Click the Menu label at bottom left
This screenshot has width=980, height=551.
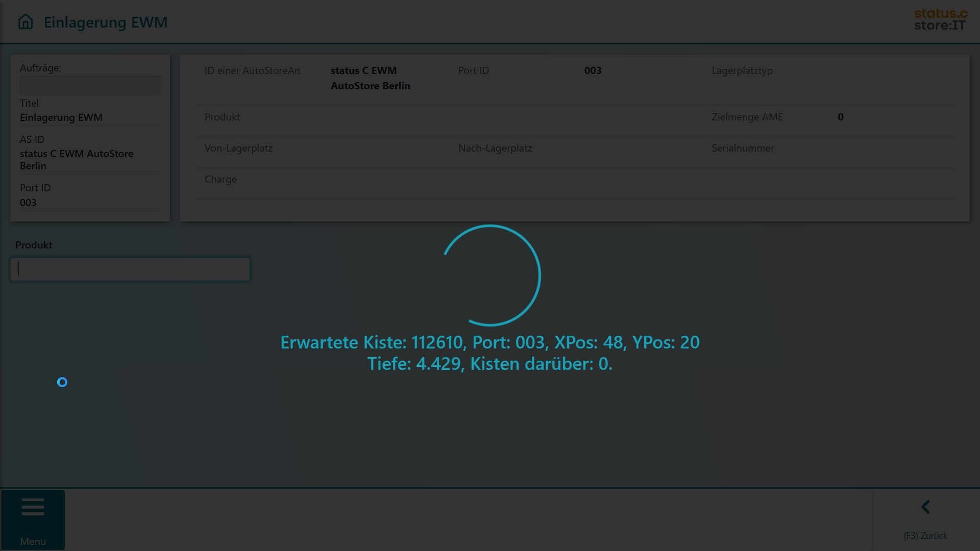[x=33, y=541]
